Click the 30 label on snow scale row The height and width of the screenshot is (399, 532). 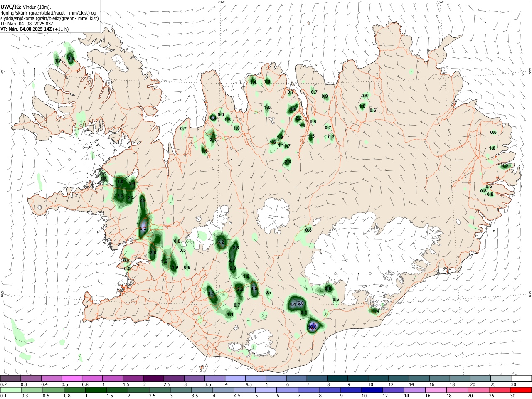514,384
